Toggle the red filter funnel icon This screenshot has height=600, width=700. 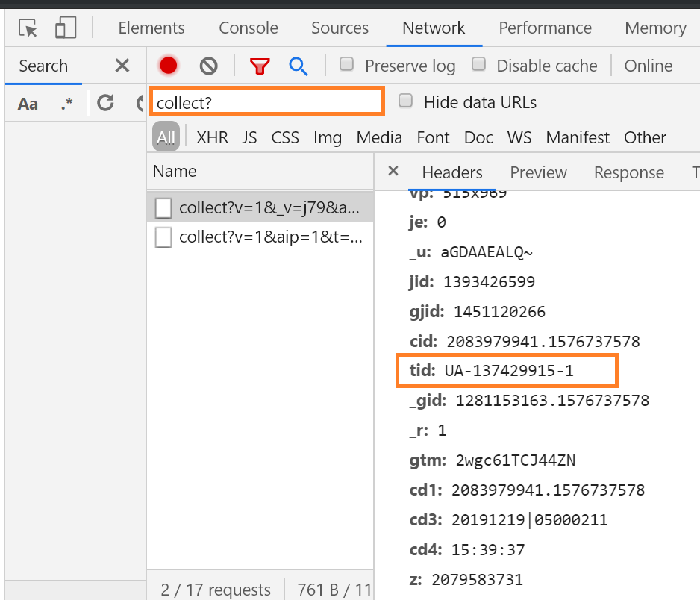click(x=260, y=66)
